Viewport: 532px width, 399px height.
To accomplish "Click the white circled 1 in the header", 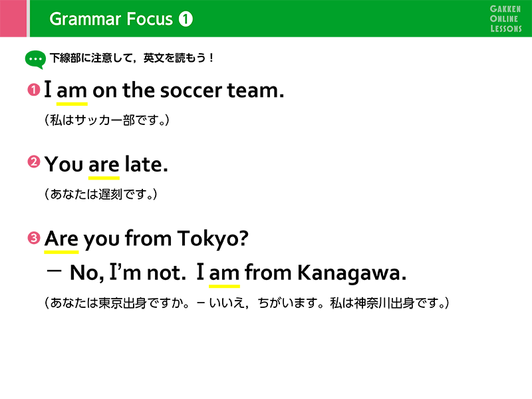I will [186, 19].
